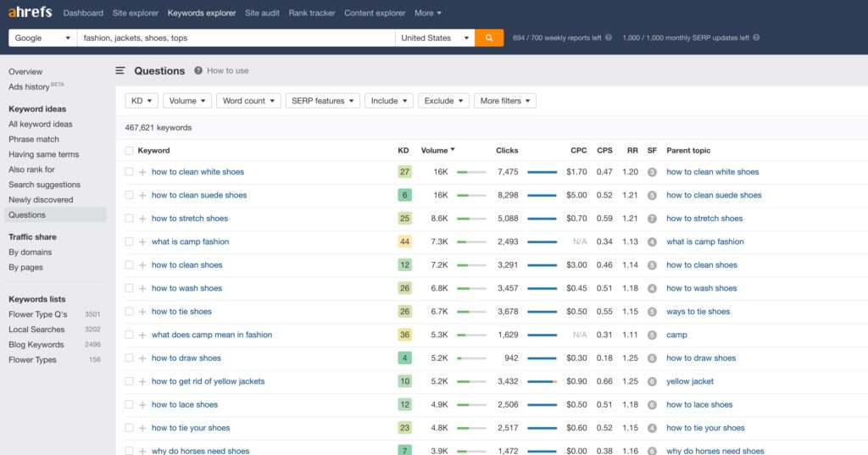Go to Phrase match in sidebar
The image size is (868, 455).
coord(34,139)
